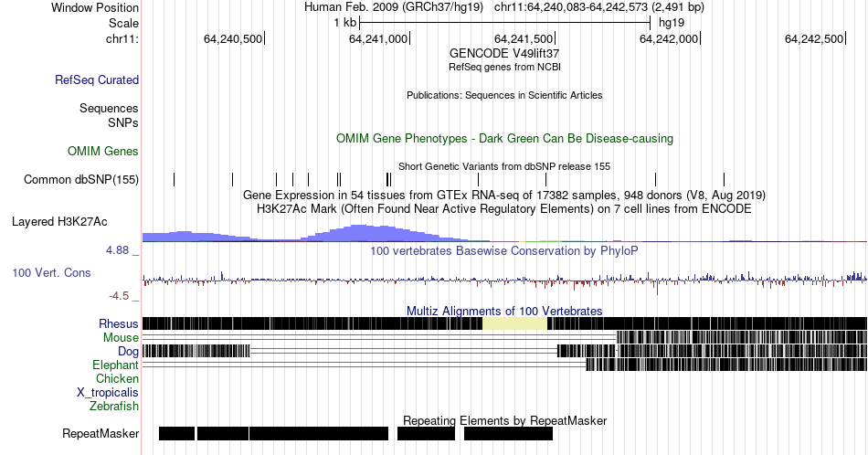Screen dimensions: 868x455
Task: Click the leftmost RepeatMasker block
Action: [176, 433]
